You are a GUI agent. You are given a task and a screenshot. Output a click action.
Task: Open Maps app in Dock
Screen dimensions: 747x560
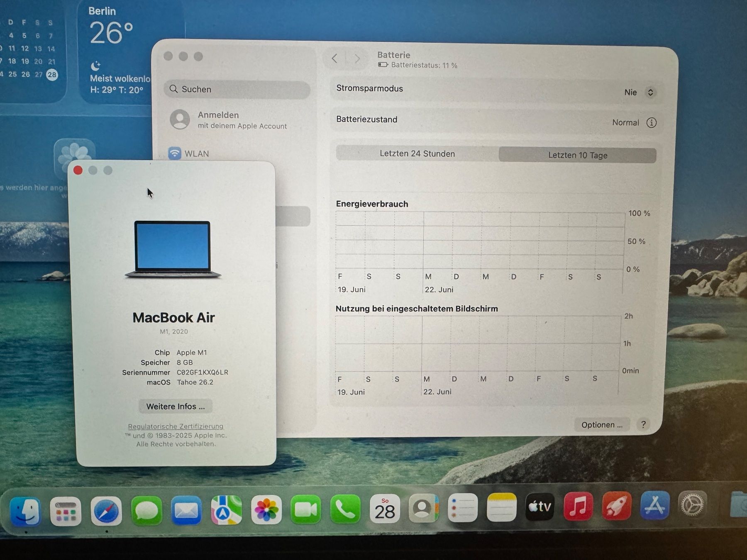pyautogui.click(x=226, y=510)
